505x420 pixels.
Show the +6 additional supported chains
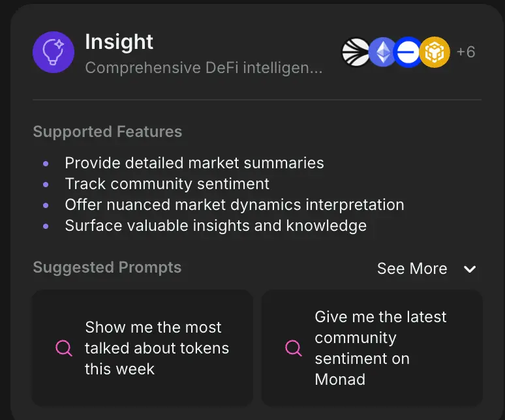(x=466, y=52)
